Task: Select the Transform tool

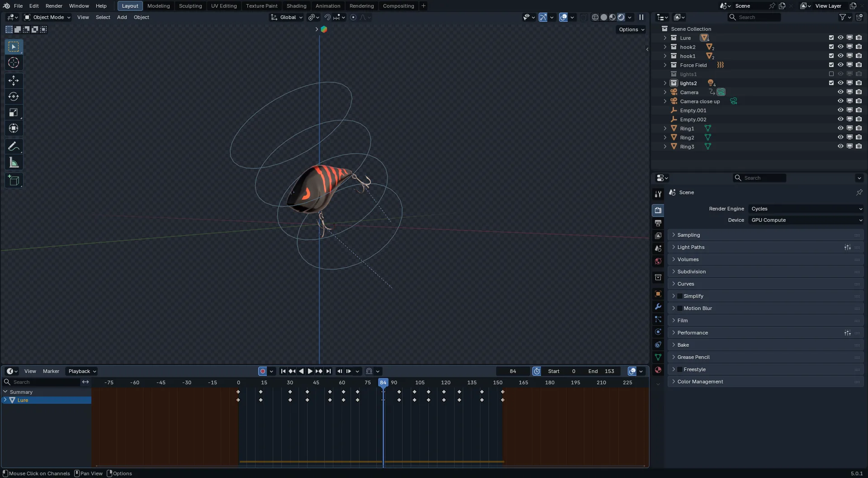Action: point(14,128)
